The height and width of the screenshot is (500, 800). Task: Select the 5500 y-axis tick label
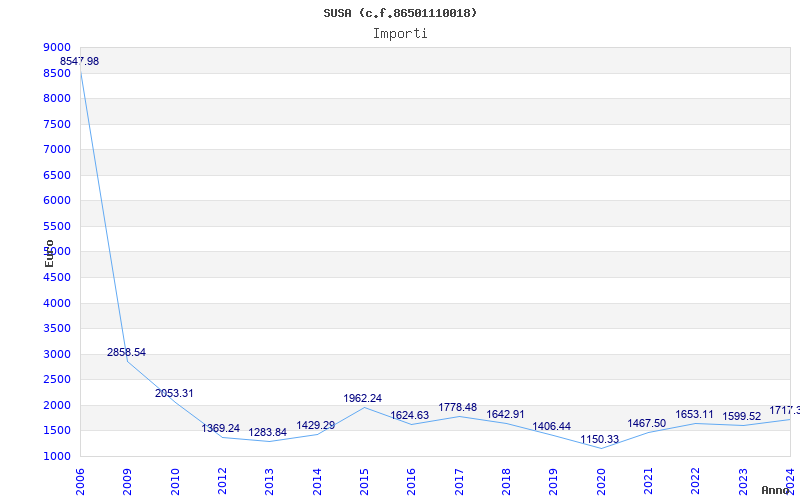57,226
